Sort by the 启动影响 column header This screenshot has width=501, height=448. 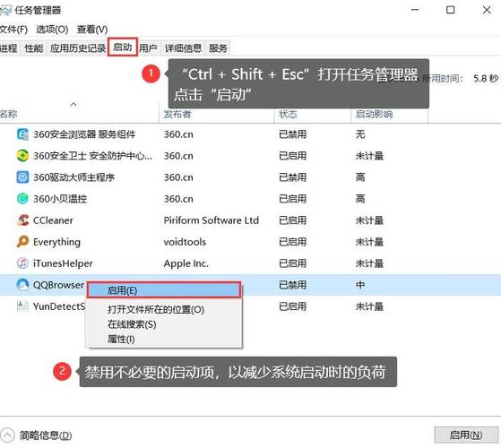pyautogui.click(x=374, y=114)
